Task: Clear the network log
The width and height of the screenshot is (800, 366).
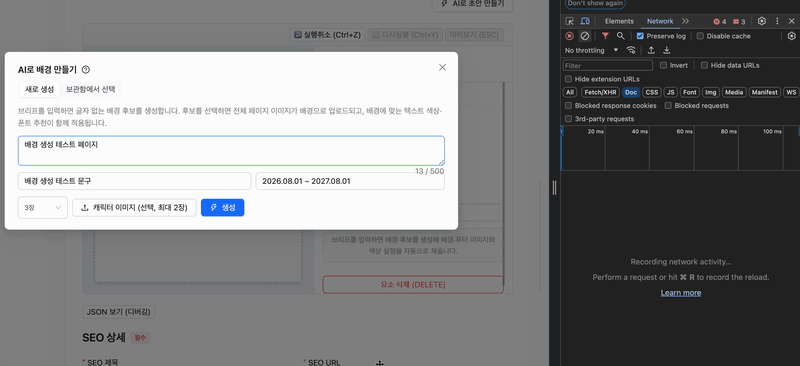Action: pos(585,36)
